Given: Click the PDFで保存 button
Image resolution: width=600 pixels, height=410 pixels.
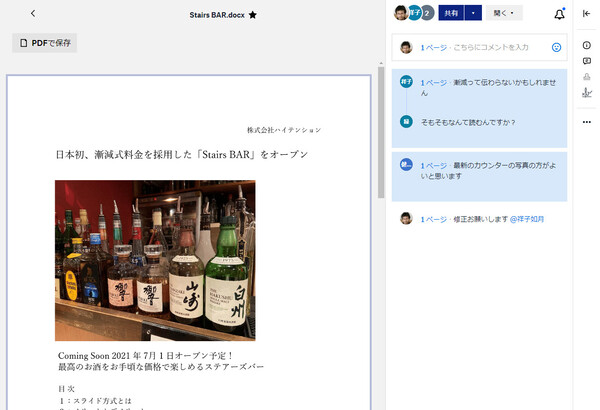Looking at the screenshot, I should [x=45, y=43].
